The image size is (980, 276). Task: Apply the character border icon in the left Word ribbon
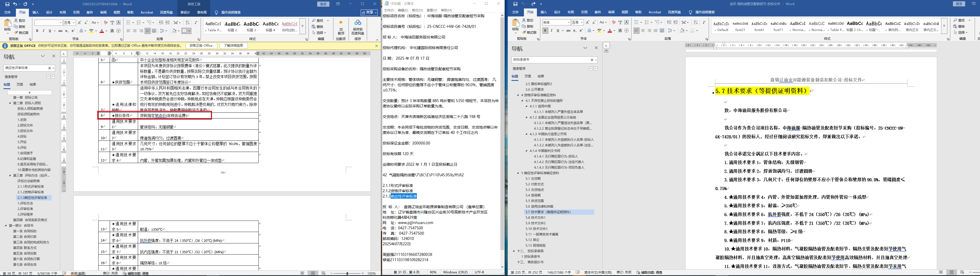119,23
